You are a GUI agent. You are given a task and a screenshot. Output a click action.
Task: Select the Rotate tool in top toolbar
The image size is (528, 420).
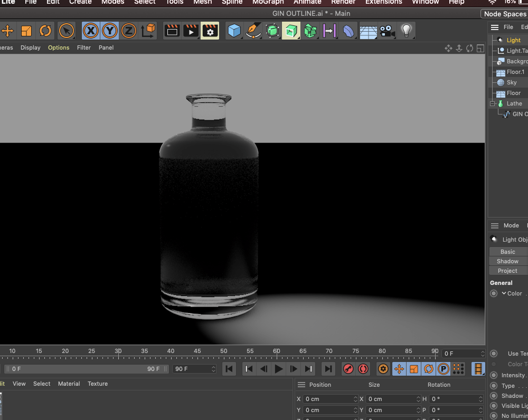pos(45,31)
